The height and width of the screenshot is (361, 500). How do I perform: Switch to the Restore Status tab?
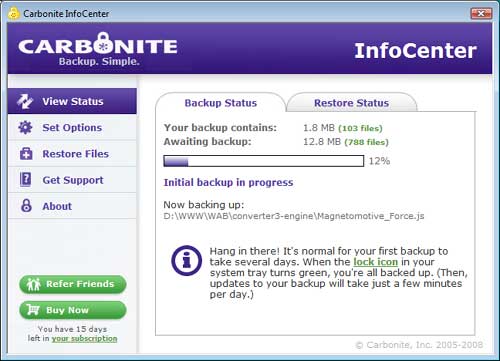[x=352, y=103]
